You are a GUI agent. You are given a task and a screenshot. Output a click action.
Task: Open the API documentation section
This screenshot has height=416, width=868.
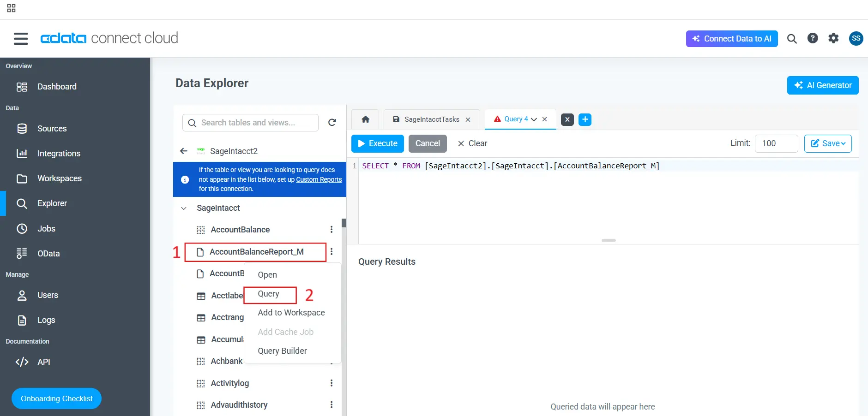(x=44, y=362)
